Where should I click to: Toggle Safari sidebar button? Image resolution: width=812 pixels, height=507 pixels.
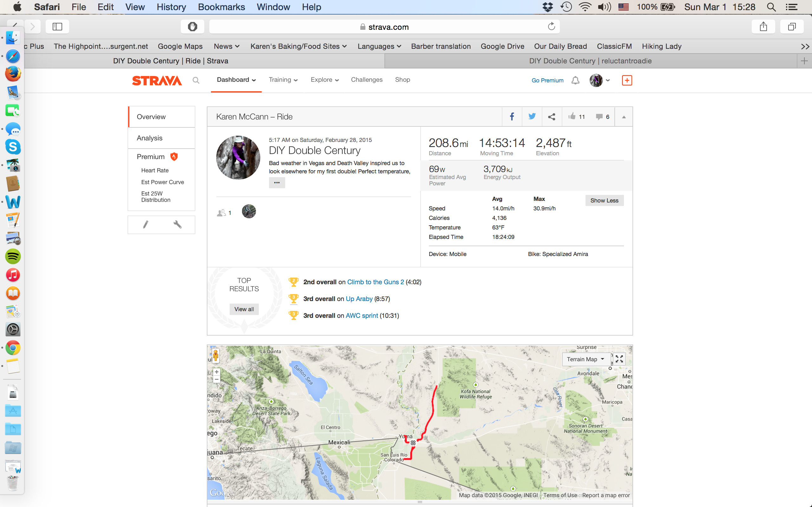pos(57,27)
